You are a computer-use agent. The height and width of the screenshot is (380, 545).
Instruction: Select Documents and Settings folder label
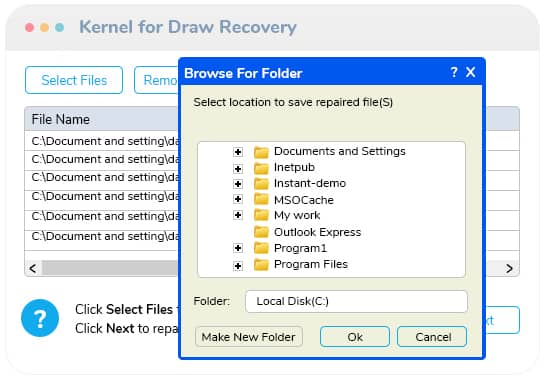pos(340,151)
